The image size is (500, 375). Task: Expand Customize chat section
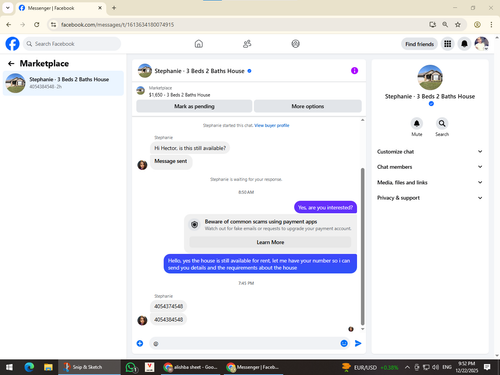pos(430,152)
